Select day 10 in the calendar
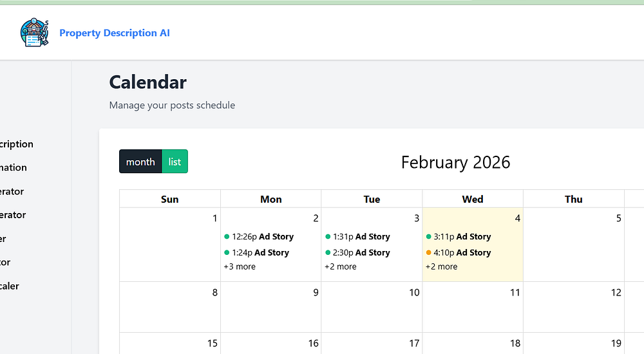 pos(414,292)
